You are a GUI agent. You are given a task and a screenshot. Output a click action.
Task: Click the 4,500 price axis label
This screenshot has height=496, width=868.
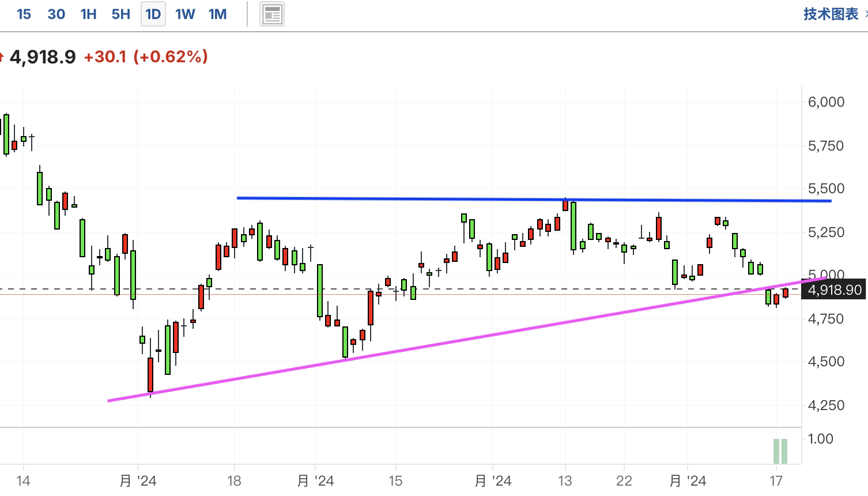click(x=826, y=362)
